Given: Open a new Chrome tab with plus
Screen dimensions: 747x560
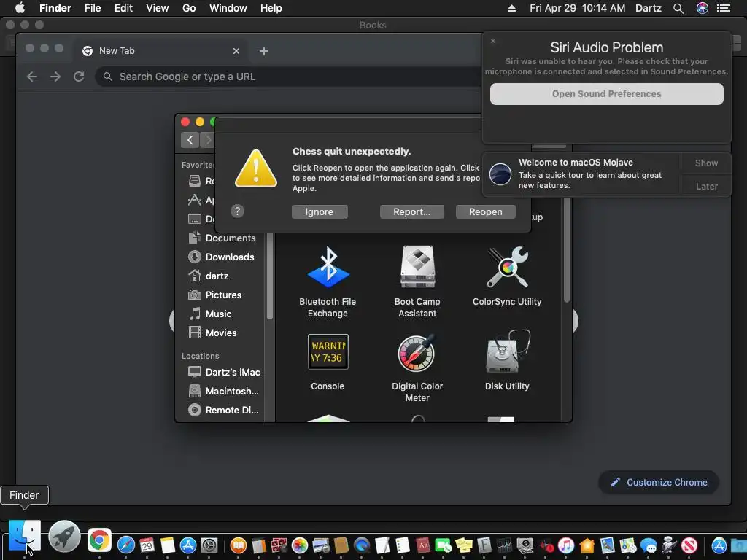Looking at the screenshot, I should [264, 51].
